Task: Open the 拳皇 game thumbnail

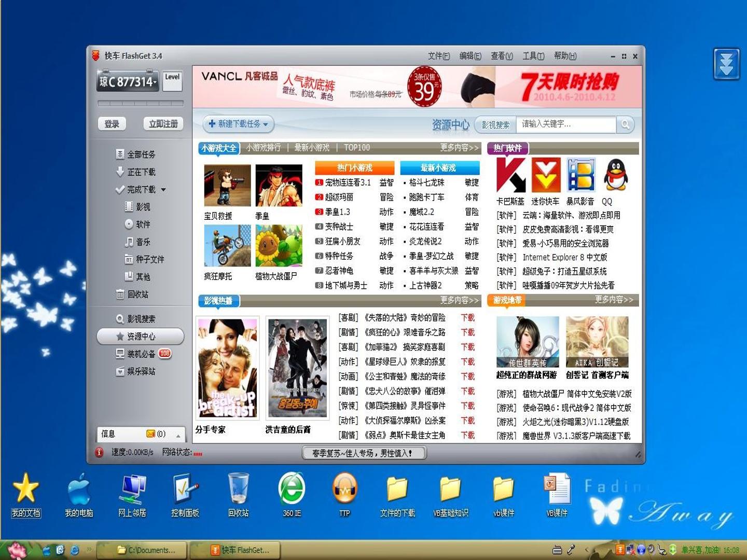Action: [279, 186]
